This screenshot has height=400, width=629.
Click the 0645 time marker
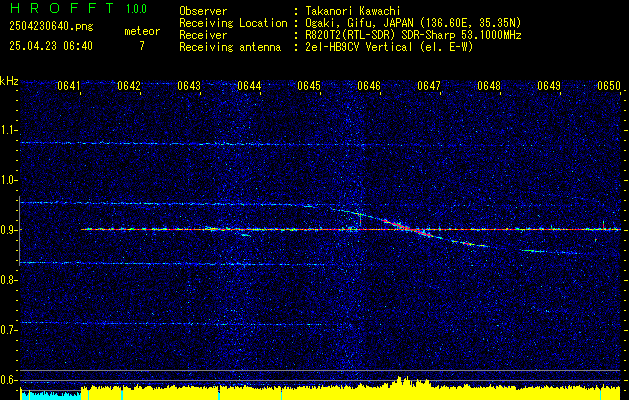(x=309, y=86)
